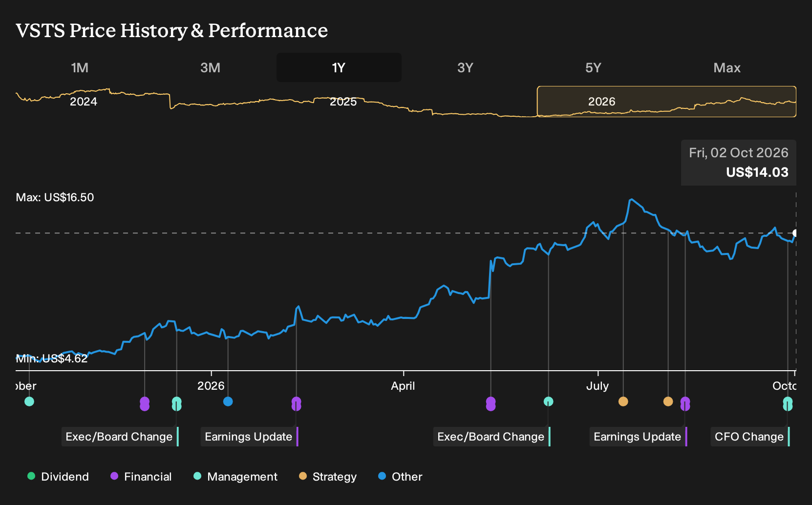Image resolution: width=812 pixels, height=505 pixels.
Task: Show Max price history range
Action: pyautogui.click(x=727, y=67)
